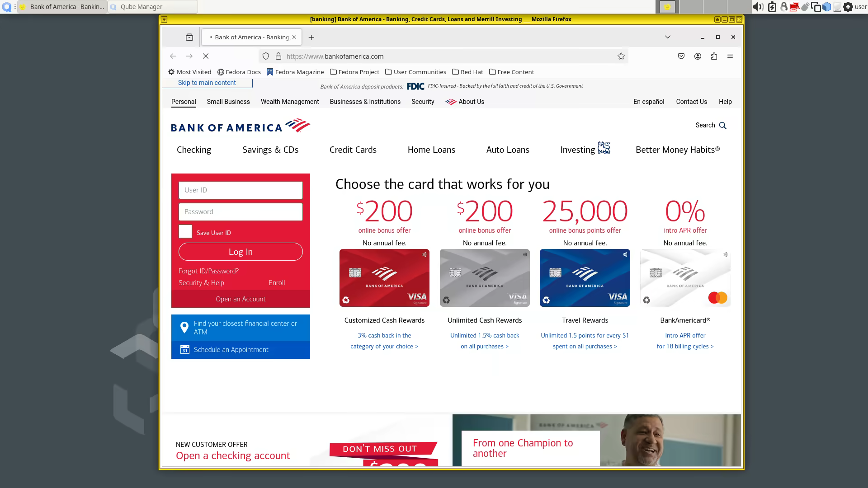The image size is (868, 488).
Task: Click the Help link in the top navigation
Action: click(725, 102)
